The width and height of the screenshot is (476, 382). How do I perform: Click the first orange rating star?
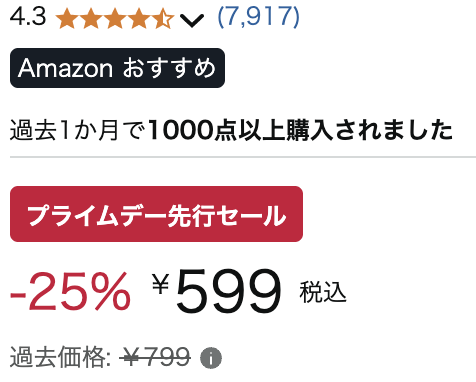coord(67,18)
